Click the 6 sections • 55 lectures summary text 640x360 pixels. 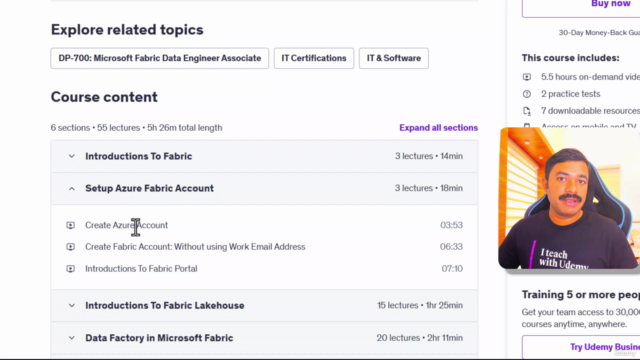(x=136, y=128)
